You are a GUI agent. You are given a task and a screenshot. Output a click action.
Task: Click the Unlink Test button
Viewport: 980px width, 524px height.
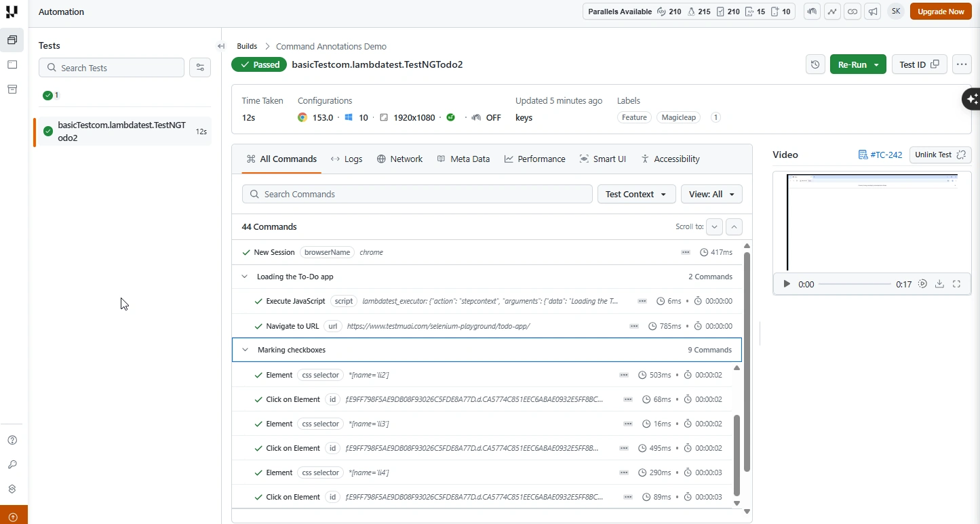click(940, 155)
